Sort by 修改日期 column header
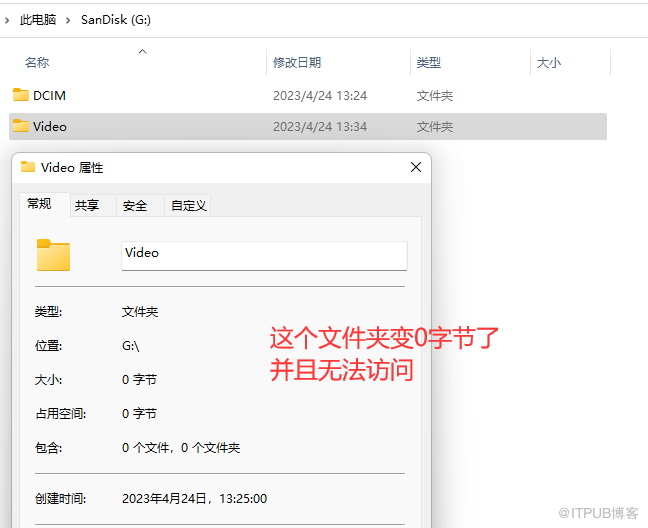This screenshot has height=528, width=648. point(297,62)
